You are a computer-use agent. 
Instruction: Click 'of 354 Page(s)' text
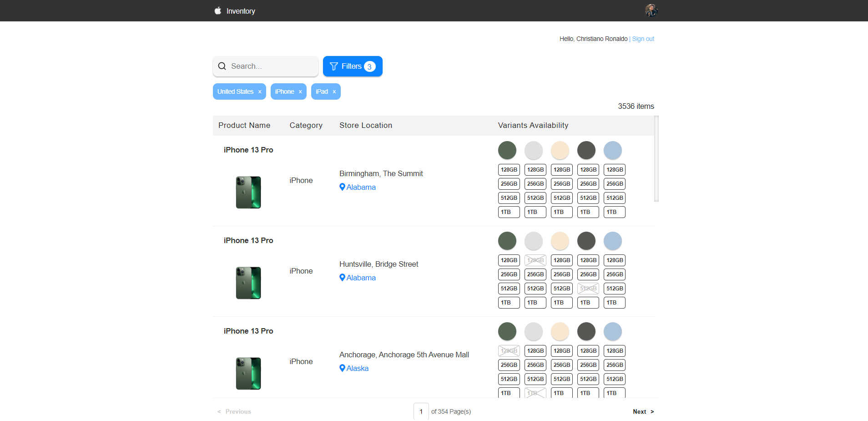[x=451, y=411]
